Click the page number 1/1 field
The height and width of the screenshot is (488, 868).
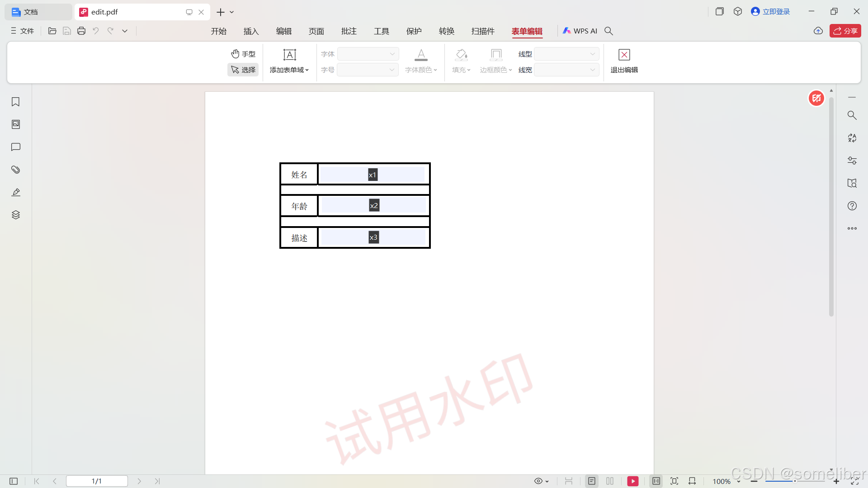[97, 481]
